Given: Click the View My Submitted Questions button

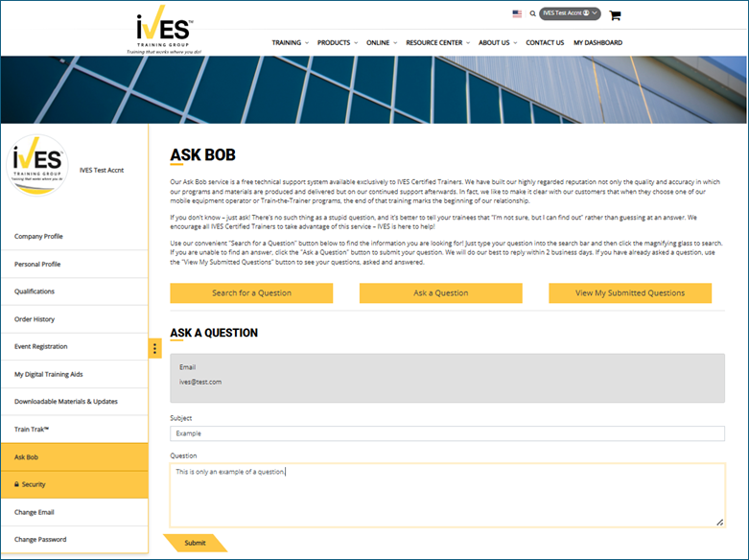Looking at the screenshot, I should coord(630,293).
